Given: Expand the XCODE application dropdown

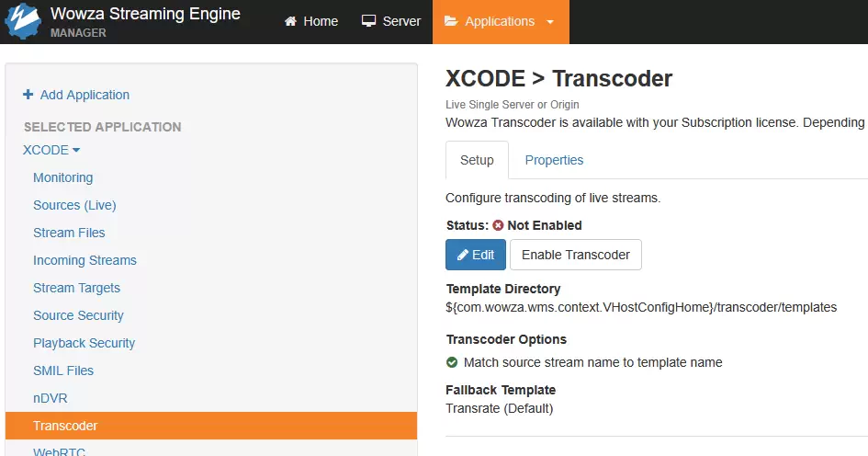Looking at the screenshot, I should click(51, 150).
